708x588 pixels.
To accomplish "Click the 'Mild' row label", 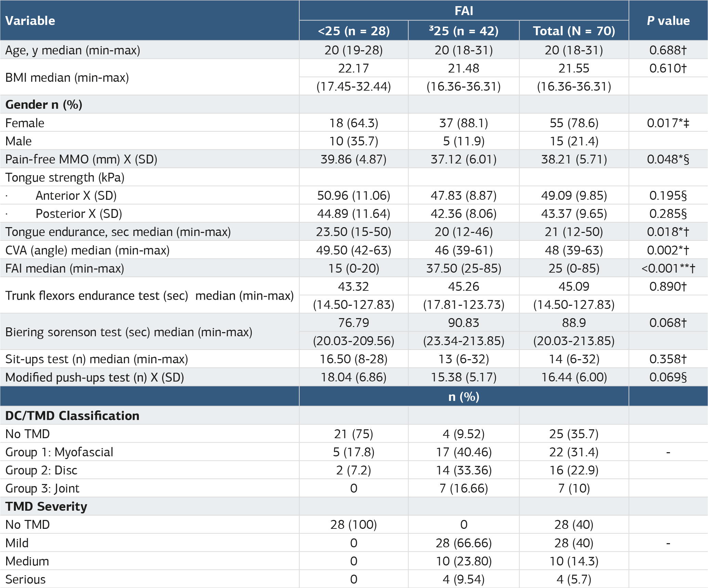I will coord(17,543).
